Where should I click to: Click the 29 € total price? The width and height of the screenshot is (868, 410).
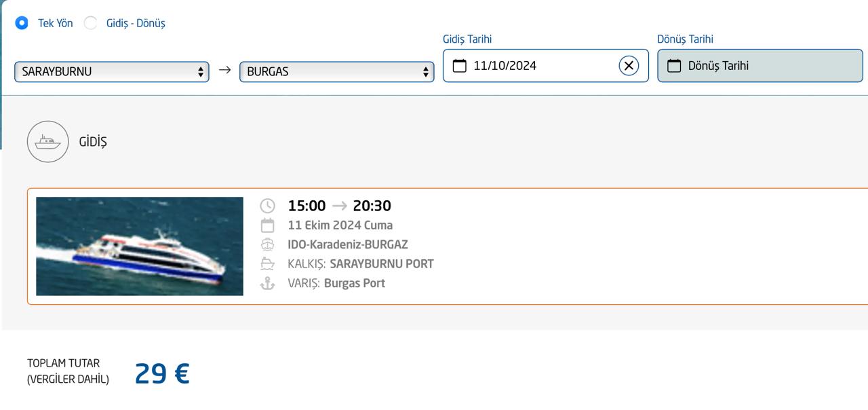(x=162, y=373)
